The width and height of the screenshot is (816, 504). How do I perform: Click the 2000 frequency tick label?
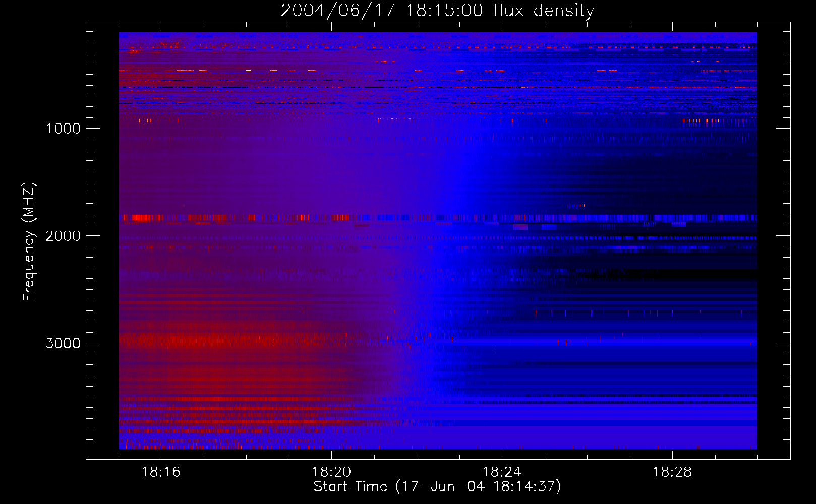[x=63, y=236]
